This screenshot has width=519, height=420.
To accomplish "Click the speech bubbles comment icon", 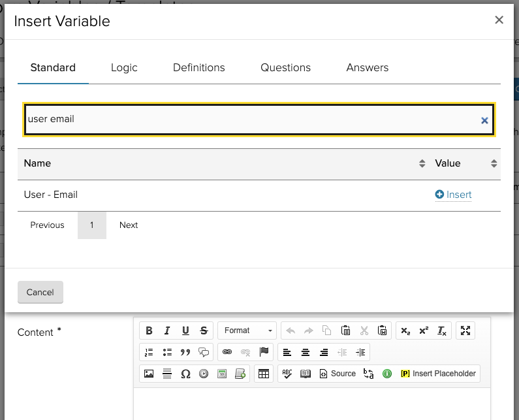I will [x=204, y=352].
